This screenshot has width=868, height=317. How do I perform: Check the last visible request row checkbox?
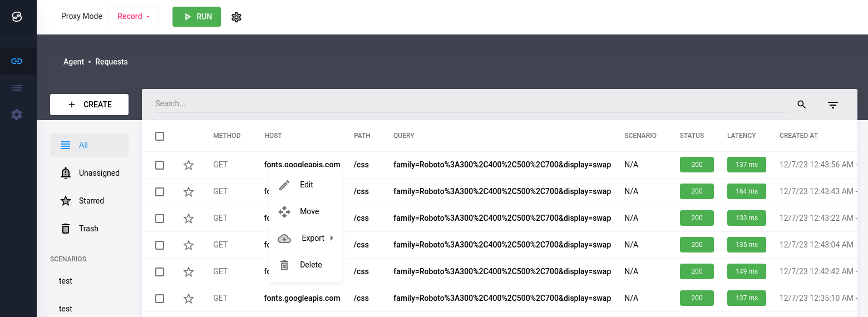point(160,299)
